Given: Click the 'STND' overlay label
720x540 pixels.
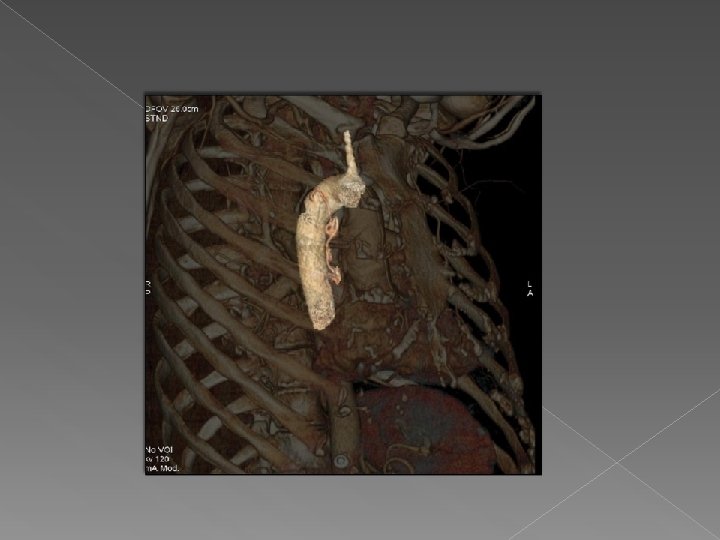Looking at the screenshot, I should (157, 118).
